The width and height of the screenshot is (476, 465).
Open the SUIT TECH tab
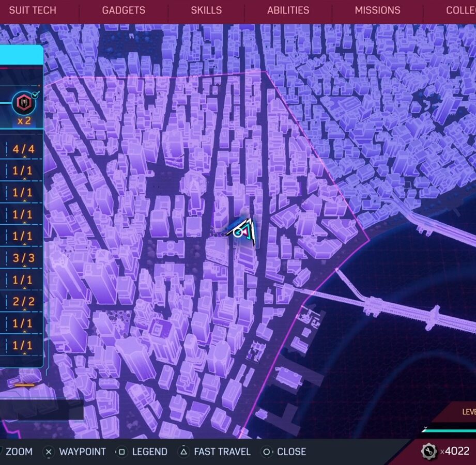point(33,10)
